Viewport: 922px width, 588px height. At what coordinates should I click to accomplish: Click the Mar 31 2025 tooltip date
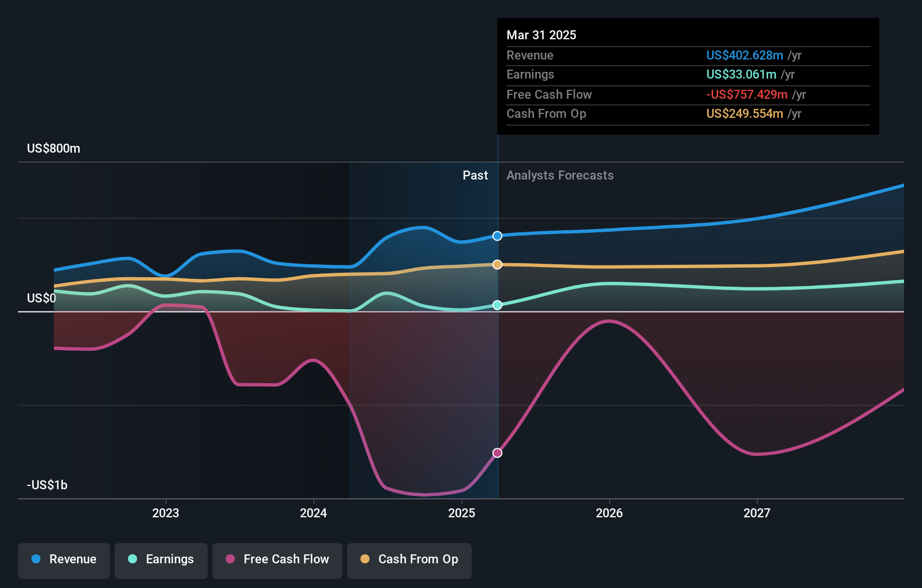tap(541, 35)
